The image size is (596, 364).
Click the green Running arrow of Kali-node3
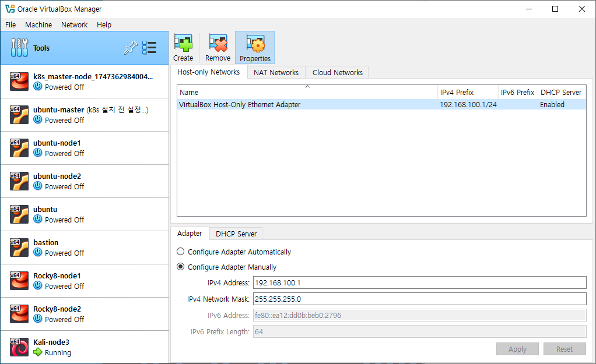[x=38, y=352]
